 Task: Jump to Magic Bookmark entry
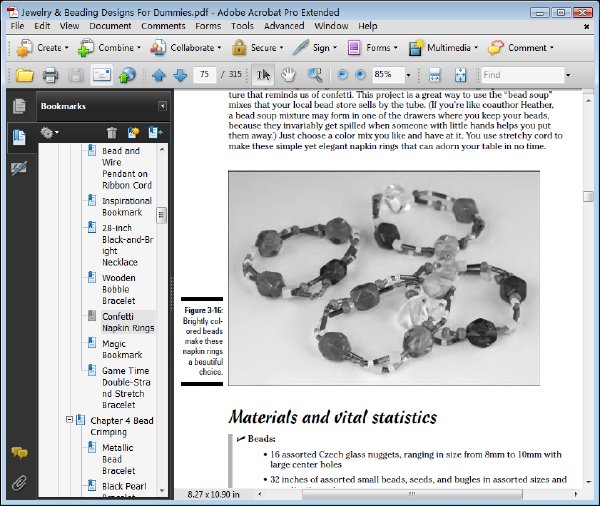coord(122,349)
